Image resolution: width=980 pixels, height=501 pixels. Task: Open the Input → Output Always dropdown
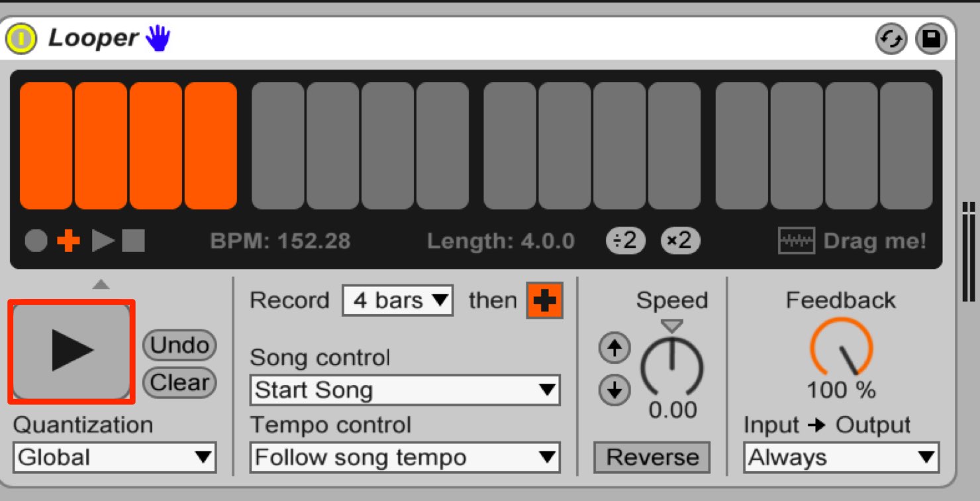(x=841, y=457)
